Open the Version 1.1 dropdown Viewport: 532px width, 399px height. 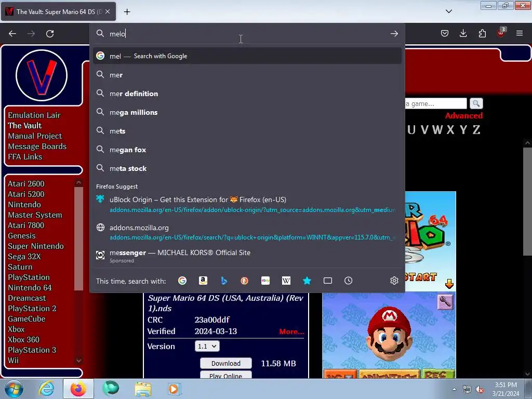tap(207, 346)
